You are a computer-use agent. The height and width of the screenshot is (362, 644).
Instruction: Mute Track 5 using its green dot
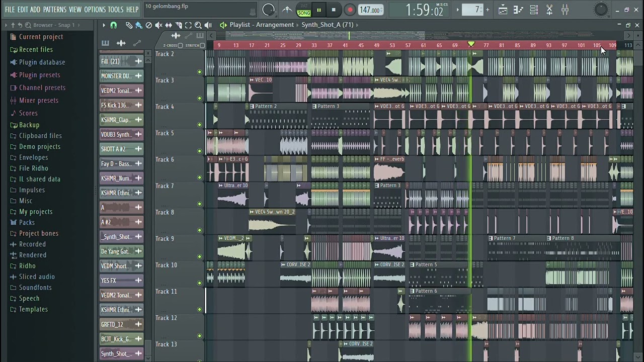[x=200, y=151]
